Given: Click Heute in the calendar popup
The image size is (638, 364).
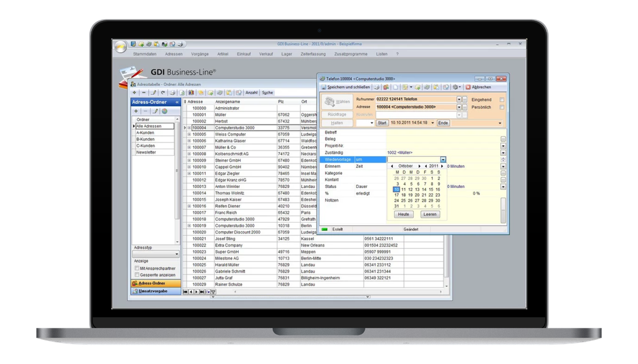Looking at the screenshot, I should click(x=404, y=214).
